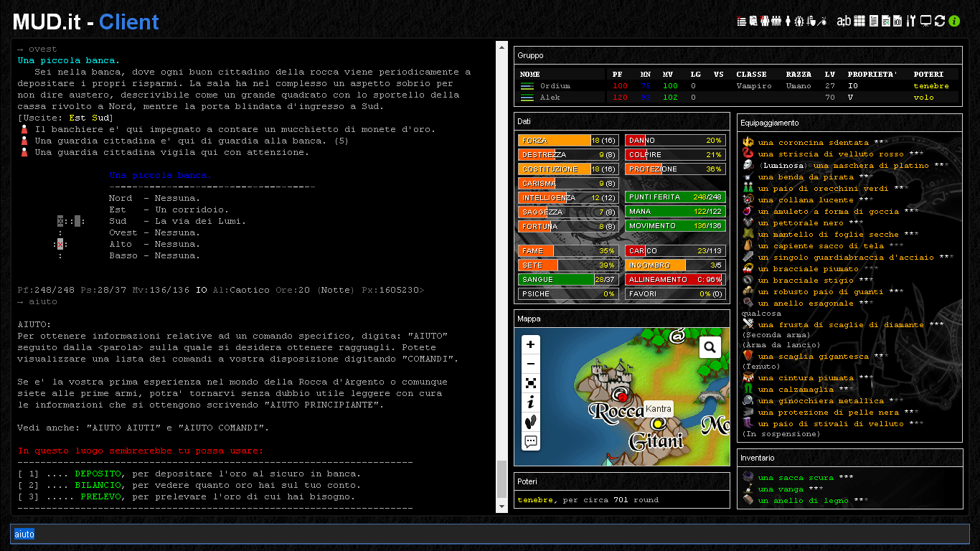Open the group of people toolbar icon

coord(776,21)
